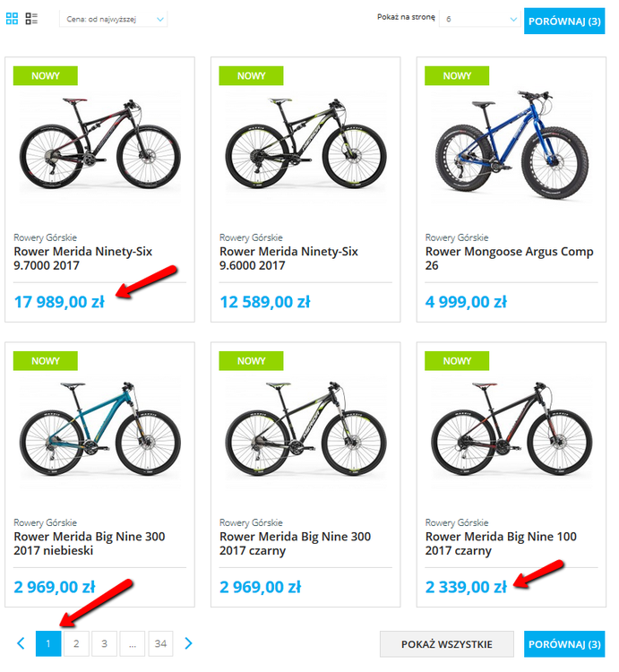Switch to grid view icon
This screenshot has height=672, width=619.
12,19
